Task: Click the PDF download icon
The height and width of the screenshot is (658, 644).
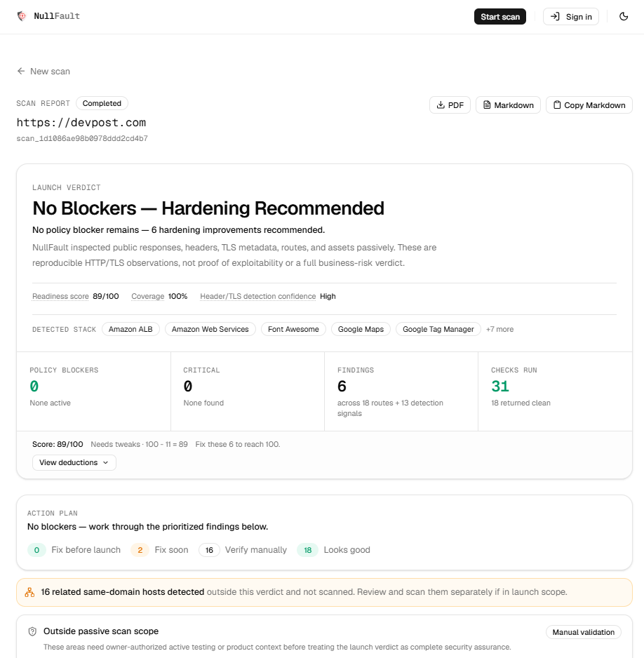Action: click(x=441, y=105)
